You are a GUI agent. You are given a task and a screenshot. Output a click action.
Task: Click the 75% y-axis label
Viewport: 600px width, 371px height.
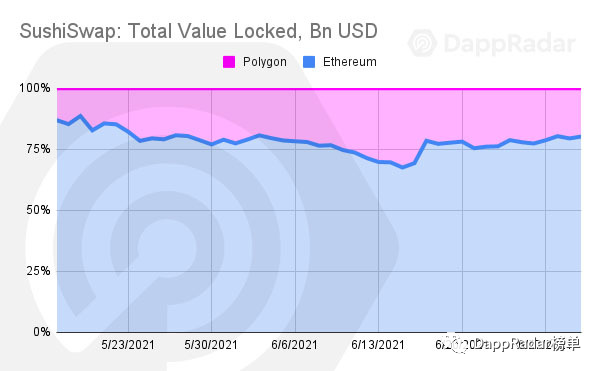tap(38, 149)
